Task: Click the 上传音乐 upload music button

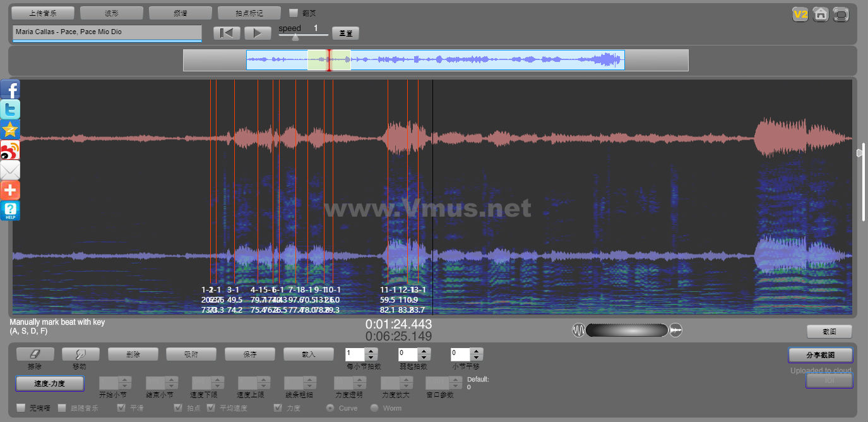Action: point(43,13)
